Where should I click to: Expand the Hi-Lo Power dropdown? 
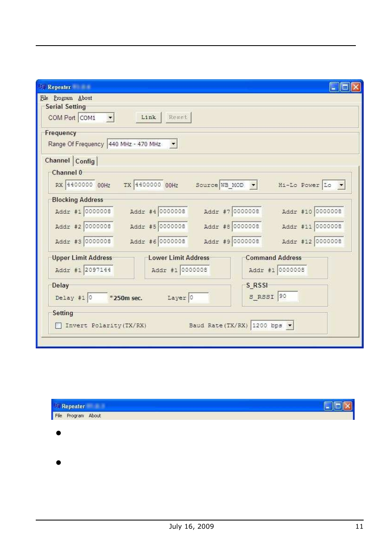tap(341, 185)
